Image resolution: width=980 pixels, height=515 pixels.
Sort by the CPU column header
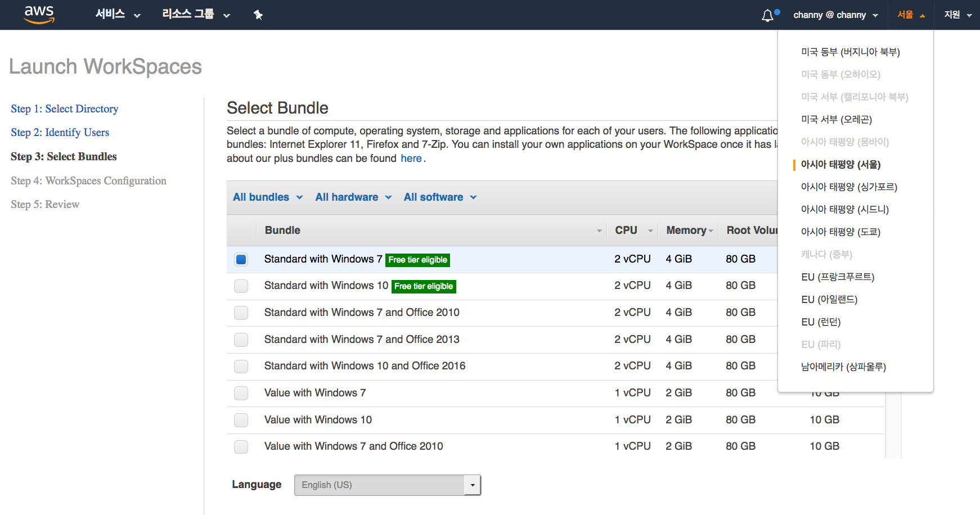[633, 231]
